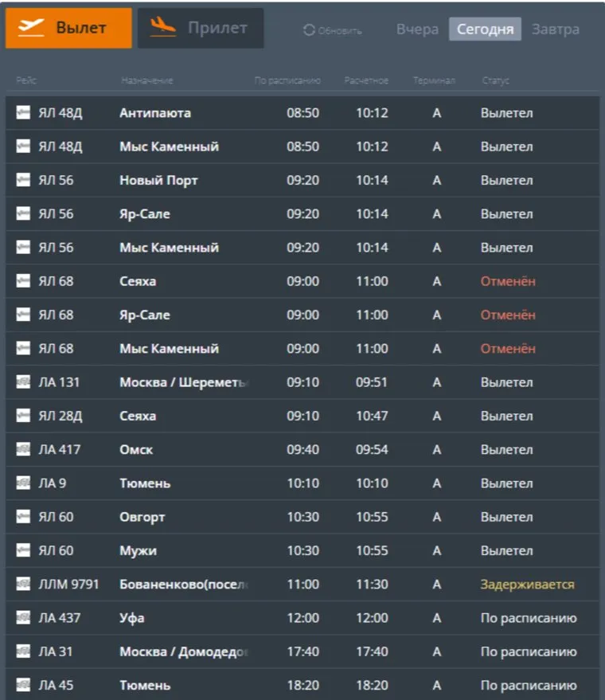The width and height of the screenshot is (605, 700).
Task: Click the departing plane icon on Вылет tab
Action: click(32, 27)
